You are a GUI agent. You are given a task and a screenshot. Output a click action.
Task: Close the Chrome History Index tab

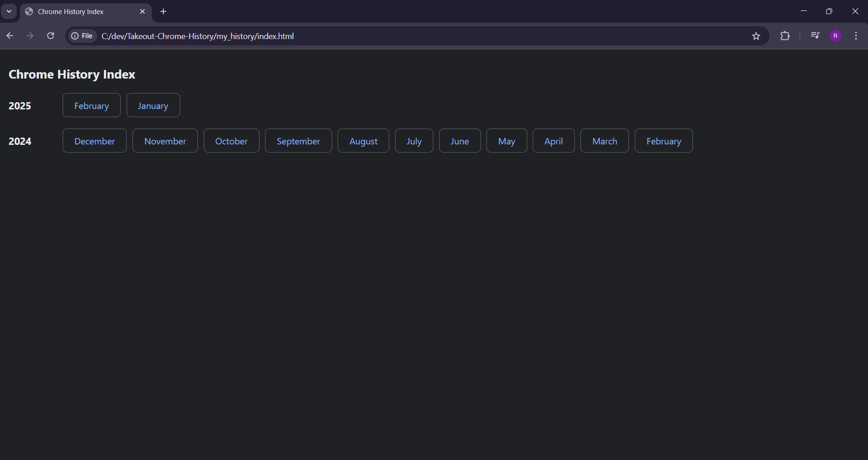pos(142,11)
